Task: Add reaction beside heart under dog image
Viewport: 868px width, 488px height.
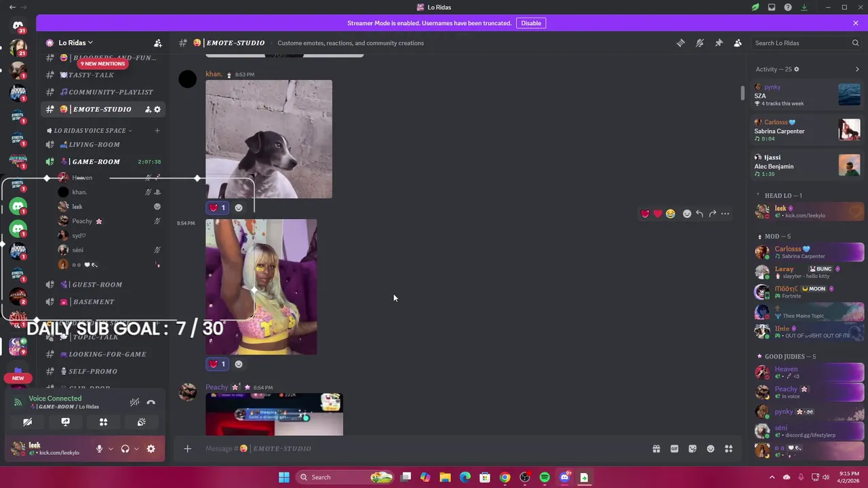Action: [238, 208]
